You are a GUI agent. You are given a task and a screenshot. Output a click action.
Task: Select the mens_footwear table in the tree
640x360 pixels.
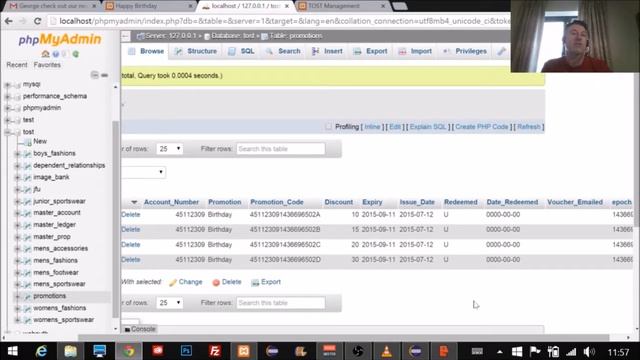[56, 273]
